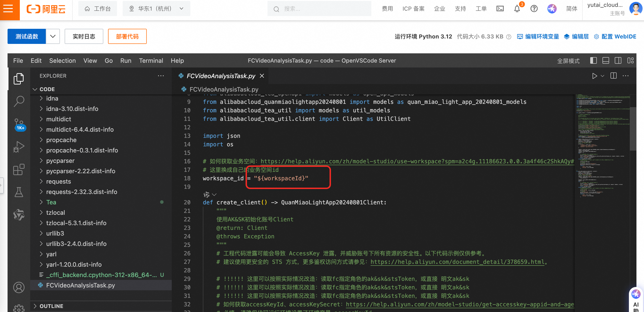Image resolution: width=644 pixels, height=312 pixels.
Task: Go to 工作台 workbench
Action: coord(98,9)
